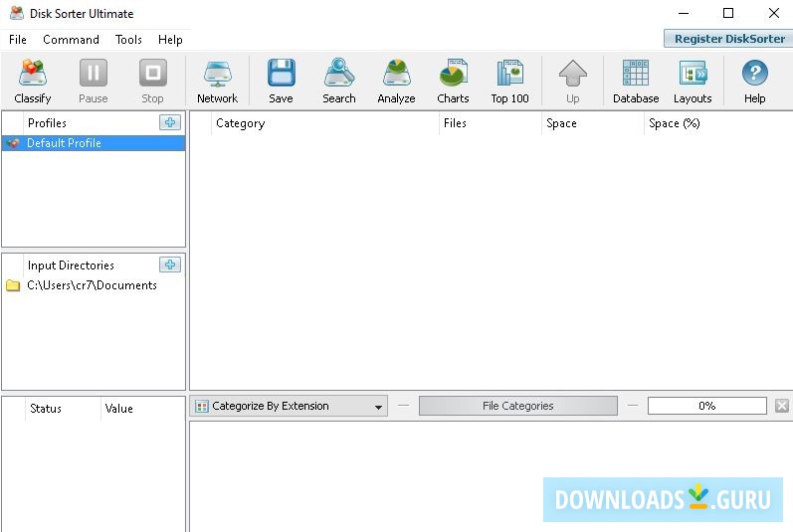The image size is (793, 532).
Task: Click the 0% progress bar
Action: (707, 406)
